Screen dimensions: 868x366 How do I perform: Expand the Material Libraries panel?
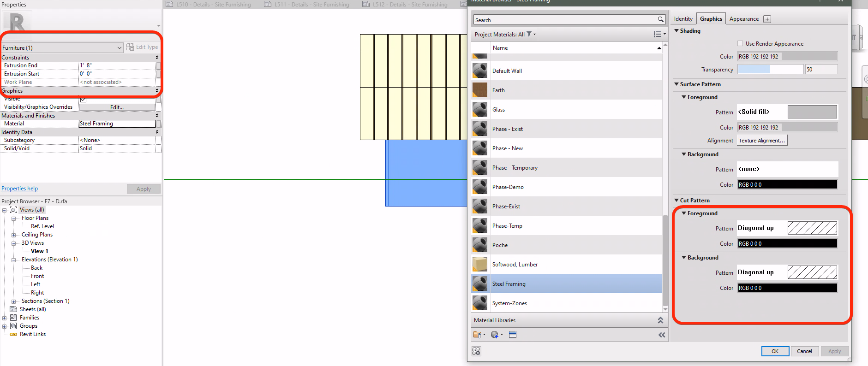660,320
